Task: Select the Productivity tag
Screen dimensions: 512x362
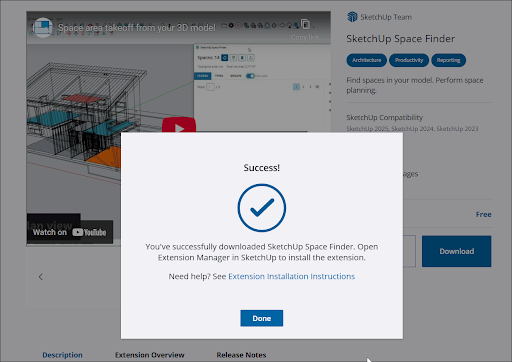Action: pos(409,60)
